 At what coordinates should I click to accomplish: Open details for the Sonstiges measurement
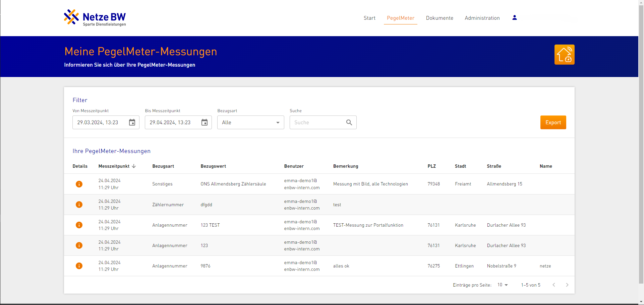79,184
